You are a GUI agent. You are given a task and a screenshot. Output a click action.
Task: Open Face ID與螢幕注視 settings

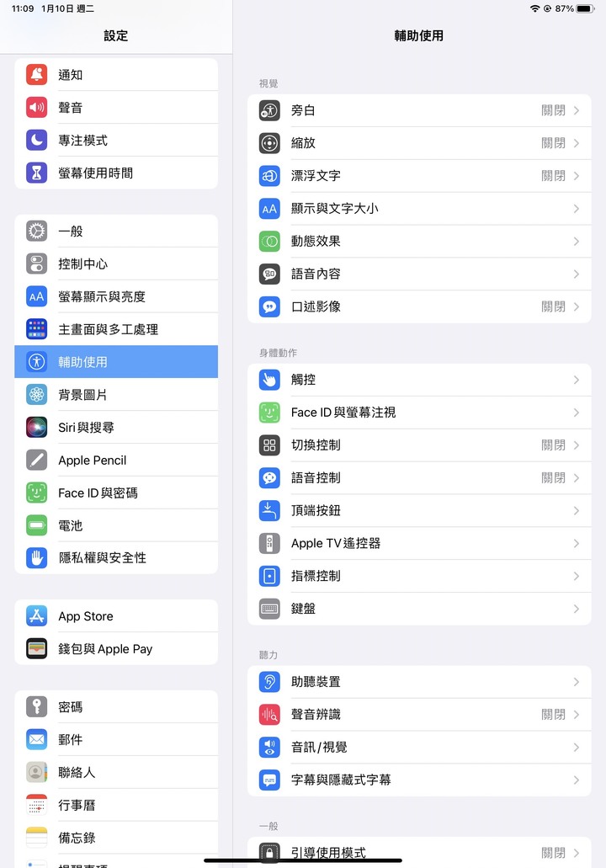coord(419,413)
